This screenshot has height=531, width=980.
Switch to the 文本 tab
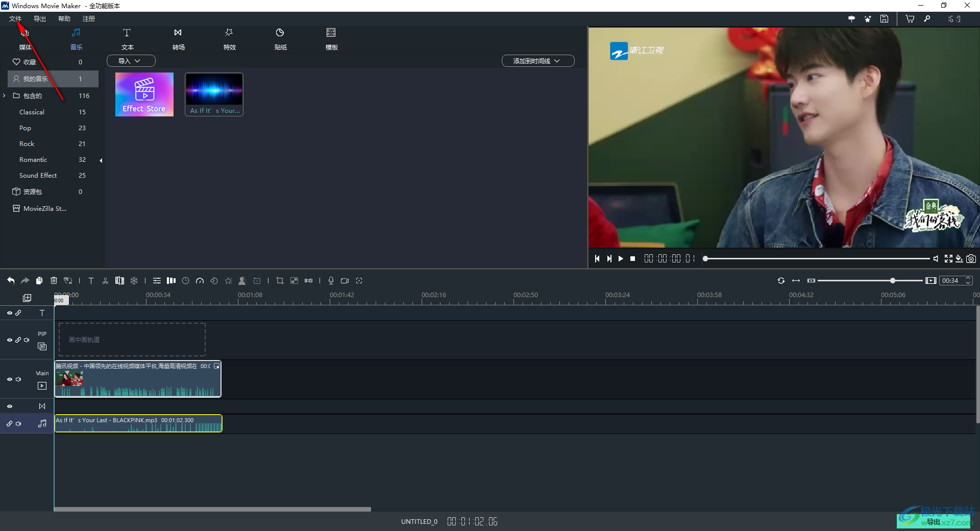127,39
